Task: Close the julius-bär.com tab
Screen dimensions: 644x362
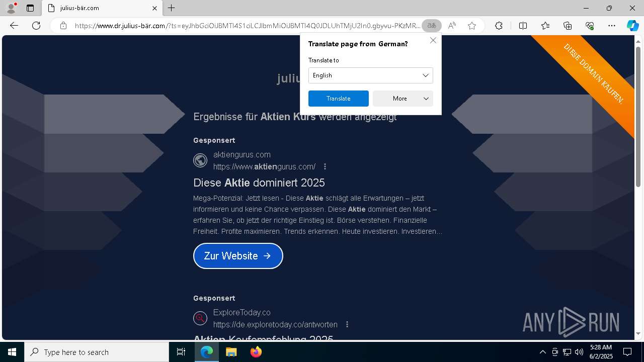Action: (155, 8)
